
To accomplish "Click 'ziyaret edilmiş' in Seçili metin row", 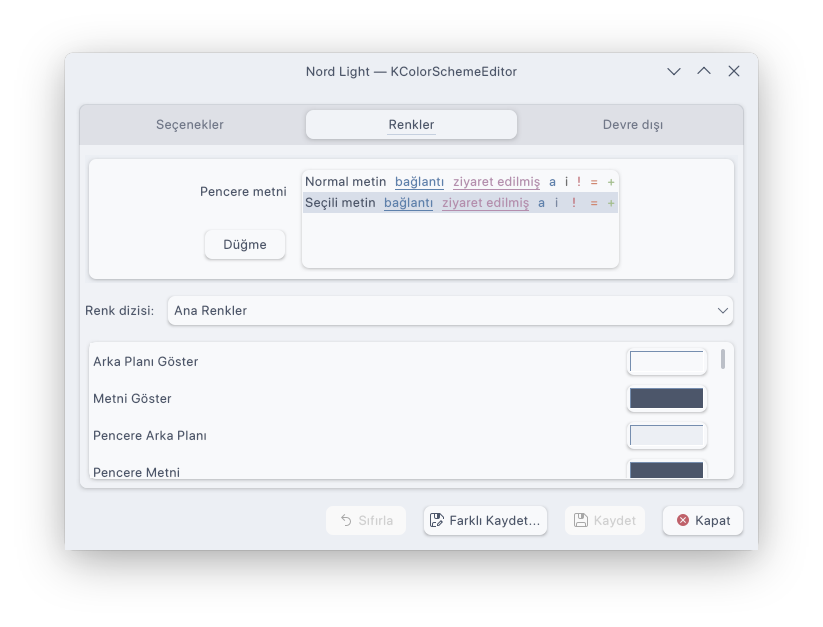I will tap(486, 203).
